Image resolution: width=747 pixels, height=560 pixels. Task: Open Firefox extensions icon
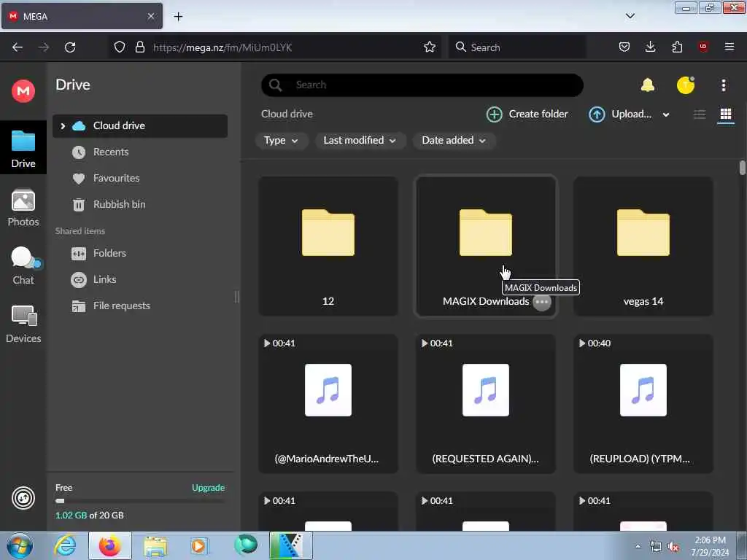(677, 47)
